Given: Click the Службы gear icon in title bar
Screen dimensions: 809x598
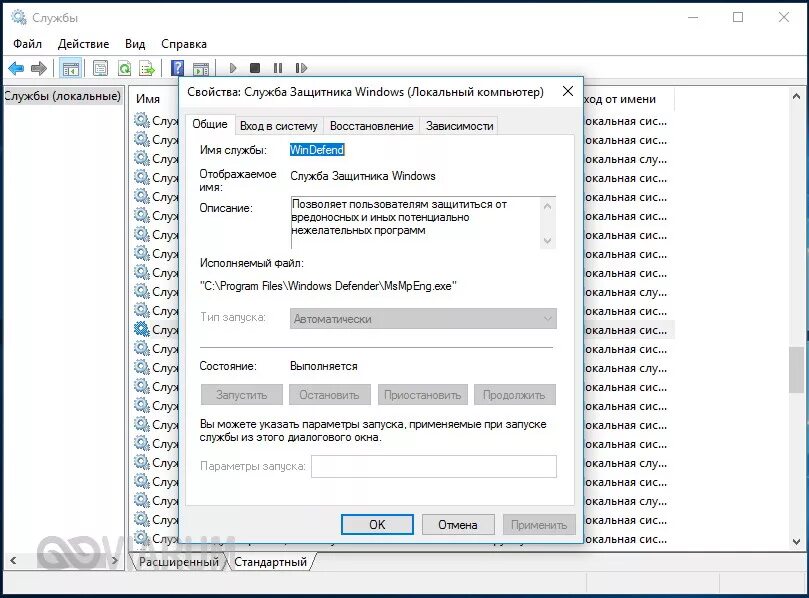Looking at the screenshot, I should (x=19, y=18).
